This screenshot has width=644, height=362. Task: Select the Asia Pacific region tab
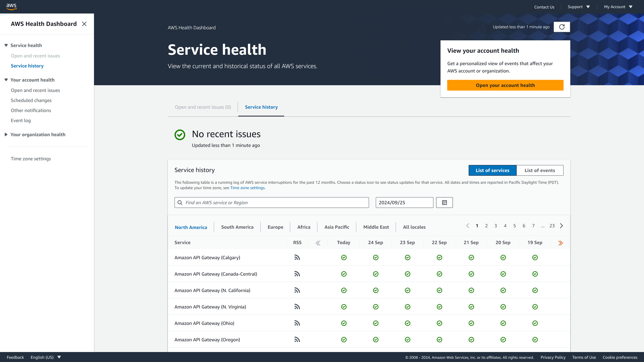click(336, 227)
